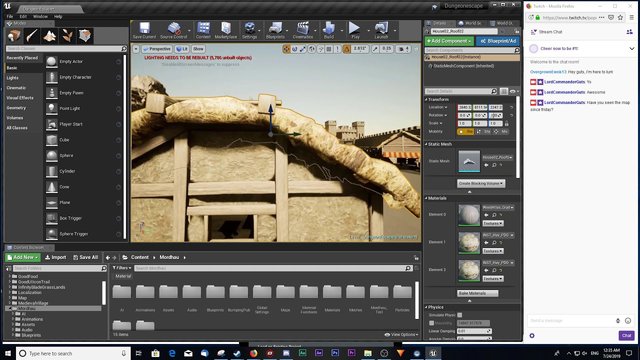Click the Launch toolbar icon
Image resolution: width=640 pixels, height=360 pixels.
point(381,30)
